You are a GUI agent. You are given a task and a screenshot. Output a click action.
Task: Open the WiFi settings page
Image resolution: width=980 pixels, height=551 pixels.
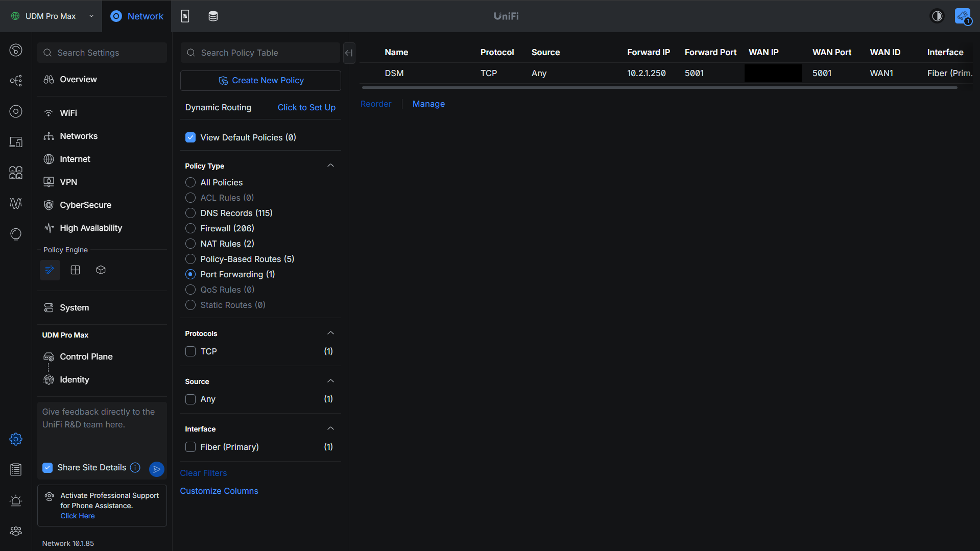(102, 113)
